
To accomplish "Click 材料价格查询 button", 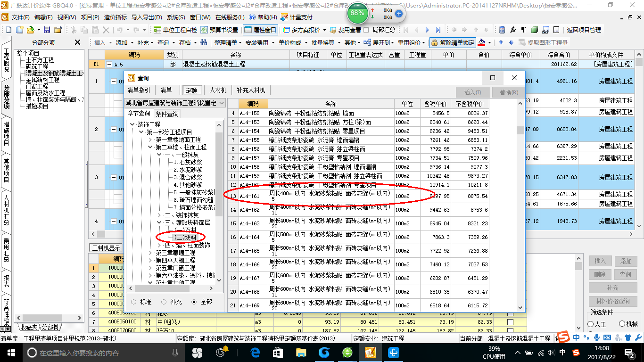I will tap(613, 301).
